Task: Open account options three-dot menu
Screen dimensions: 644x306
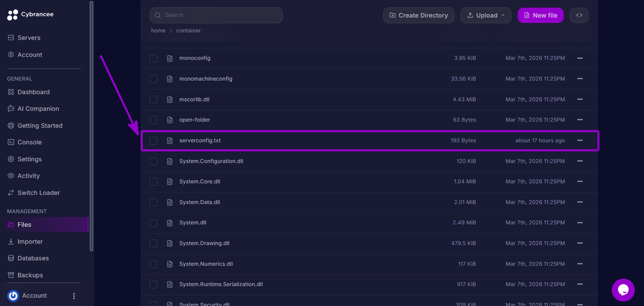Action: tap(74, 296)
